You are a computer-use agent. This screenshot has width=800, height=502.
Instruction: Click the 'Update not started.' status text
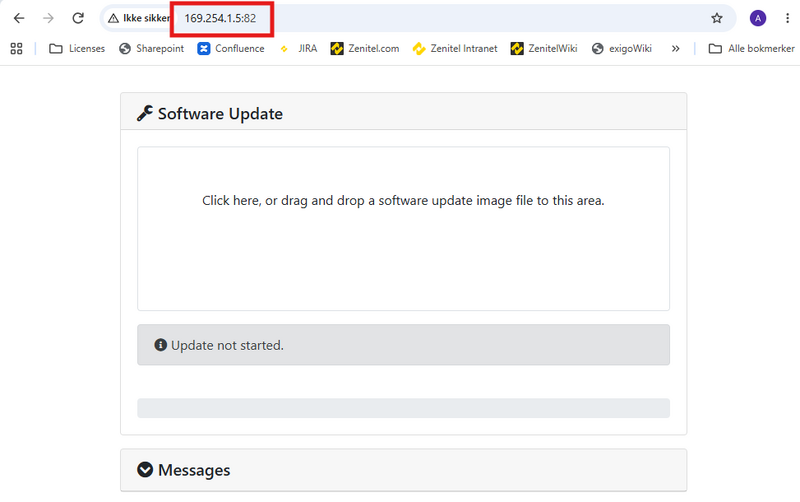pos(227,345)
